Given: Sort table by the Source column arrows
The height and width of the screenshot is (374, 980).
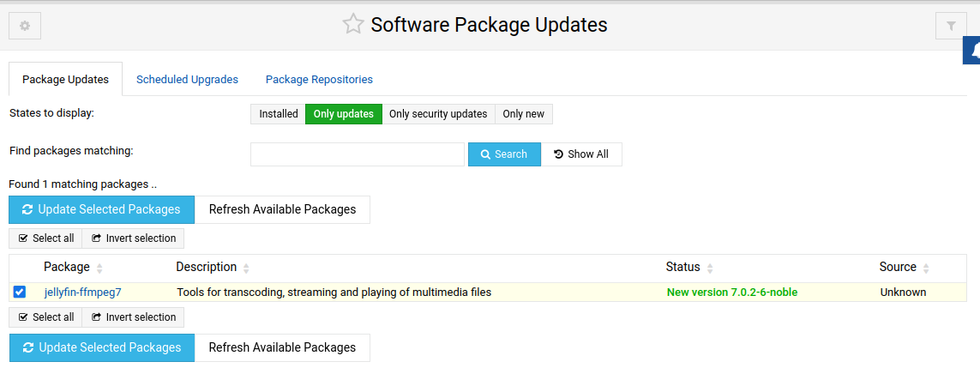Looking at the screenshot, I should 926,268.
